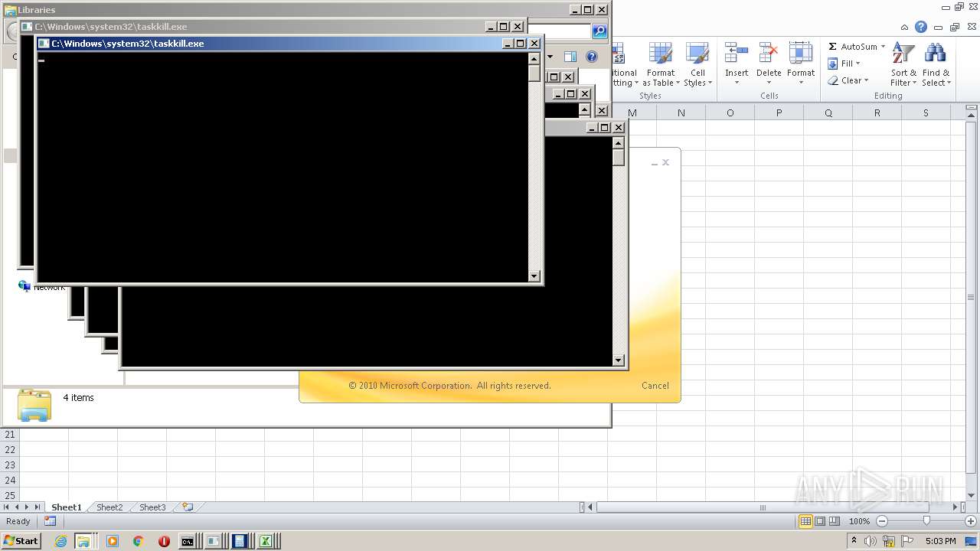Select the Sheet1 tab
The image size is (980, 551).
[x=66, y=507]
